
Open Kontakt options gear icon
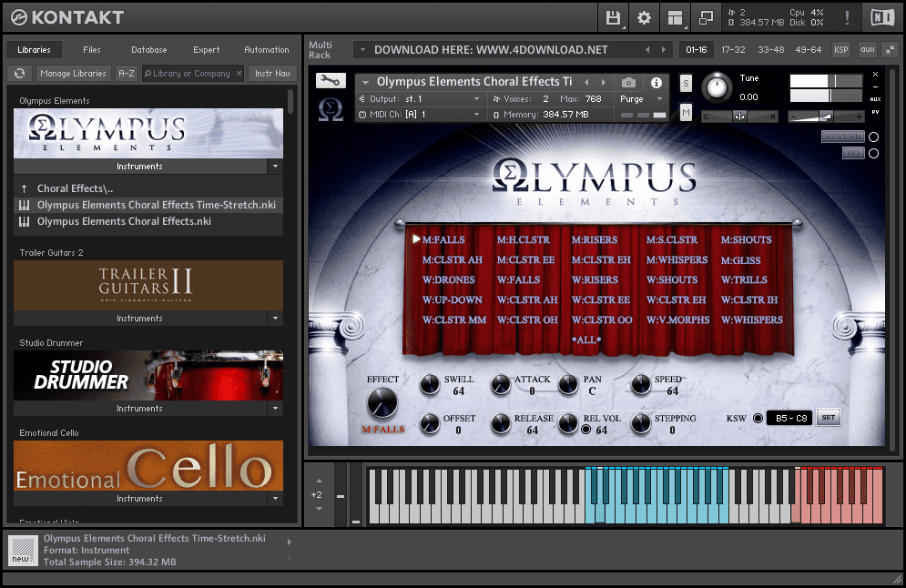tap(644, 18)
